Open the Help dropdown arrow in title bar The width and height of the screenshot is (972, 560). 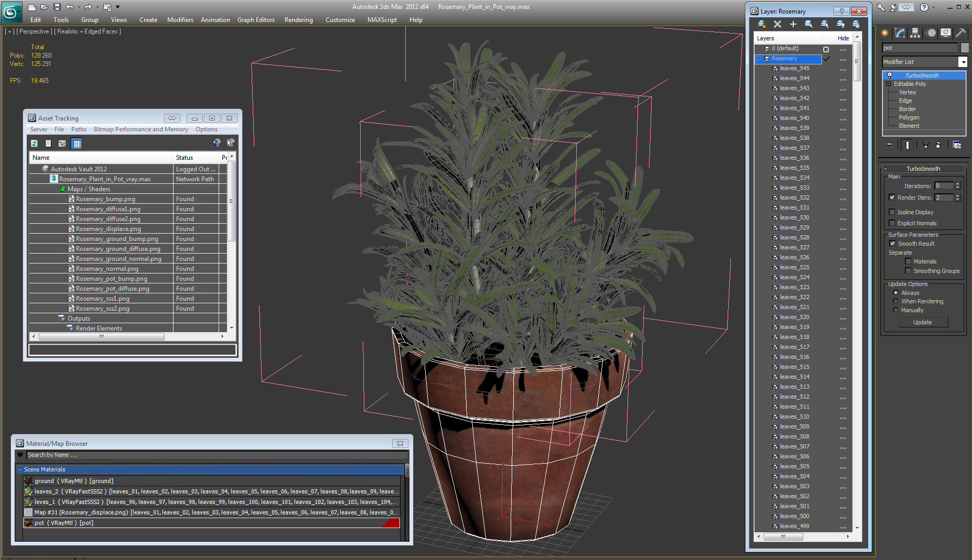[x=934, y=7]
